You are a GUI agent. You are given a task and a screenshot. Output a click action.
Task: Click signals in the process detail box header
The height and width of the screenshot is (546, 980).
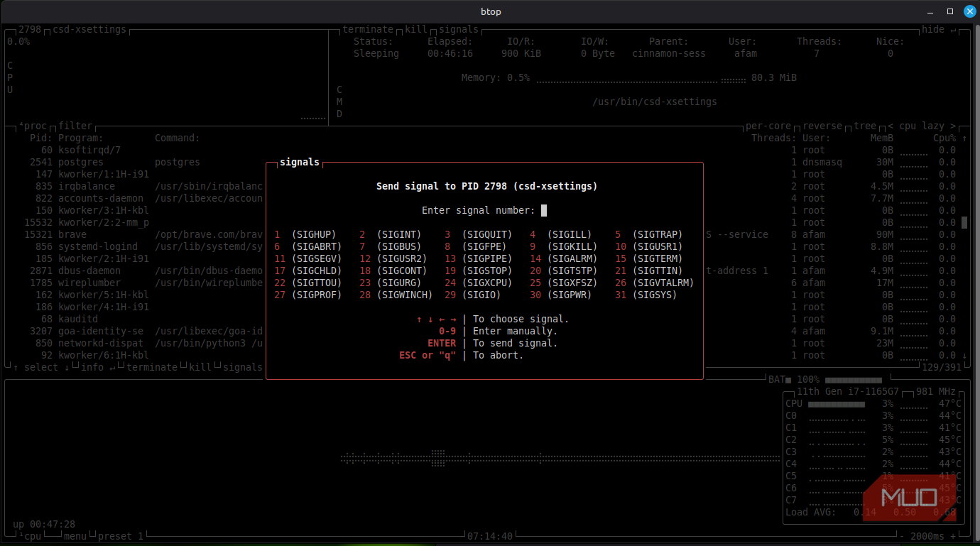pos(459,29)
